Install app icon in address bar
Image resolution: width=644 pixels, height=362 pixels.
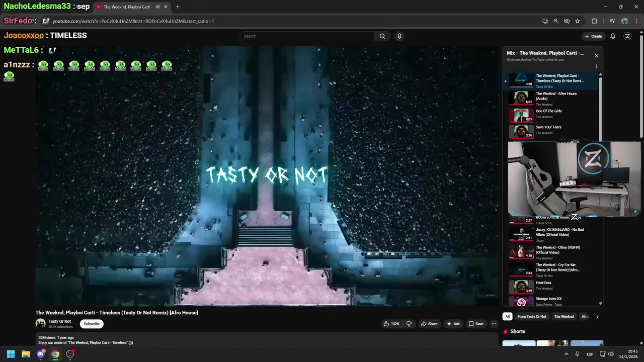tap(545, 21)
